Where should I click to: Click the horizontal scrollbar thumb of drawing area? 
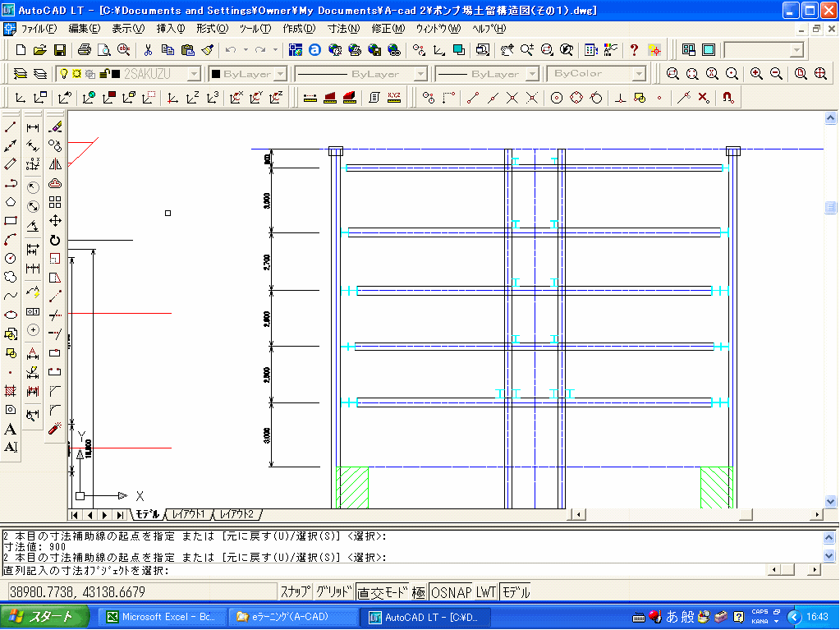746,515
